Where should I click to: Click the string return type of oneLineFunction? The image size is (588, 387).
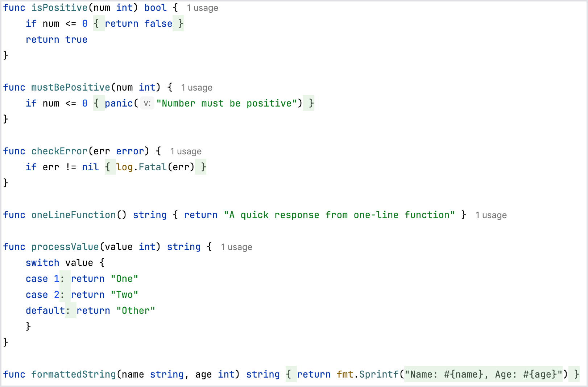point(150,215)
